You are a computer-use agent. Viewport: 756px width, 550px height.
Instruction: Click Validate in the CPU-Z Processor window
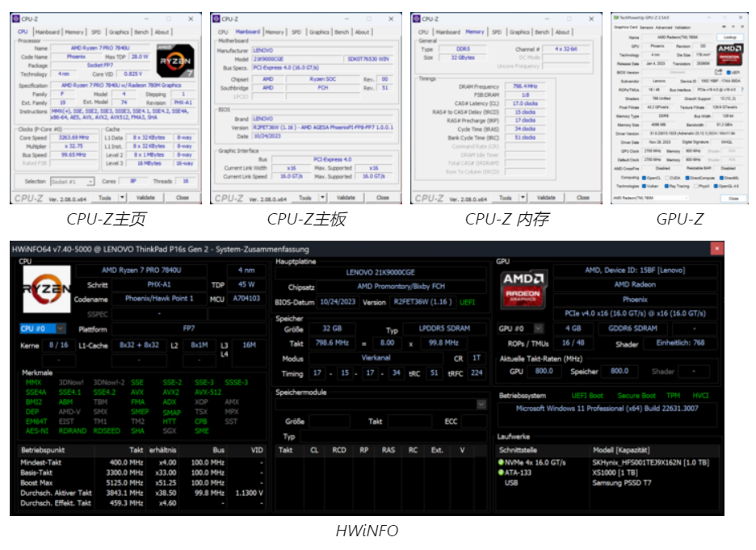(145, 198)
